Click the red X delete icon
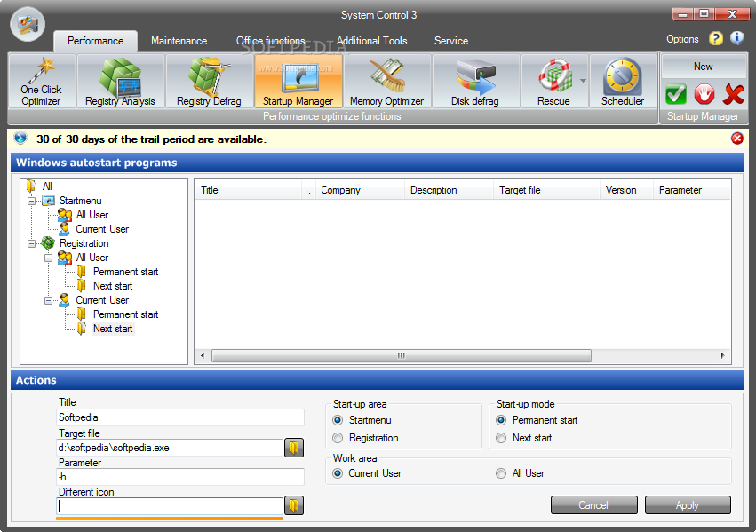Viewport: 756px width, 532px height. click(733, 94)
